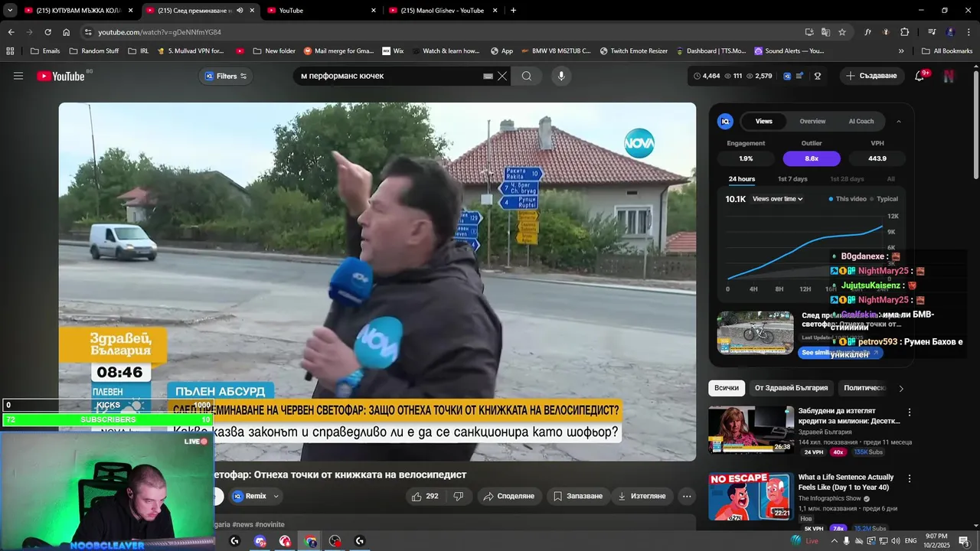
Task: Save video with the Запазване button
Action: point(578,496)
